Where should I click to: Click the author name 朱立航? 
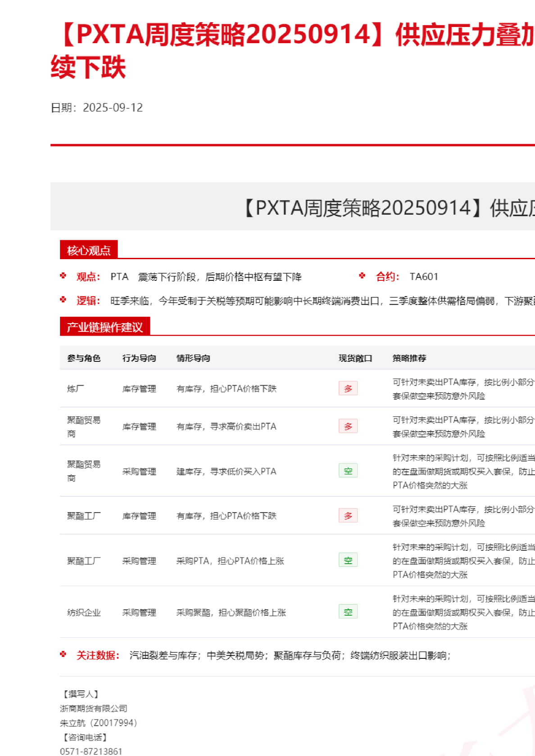[x=73, y=723]
